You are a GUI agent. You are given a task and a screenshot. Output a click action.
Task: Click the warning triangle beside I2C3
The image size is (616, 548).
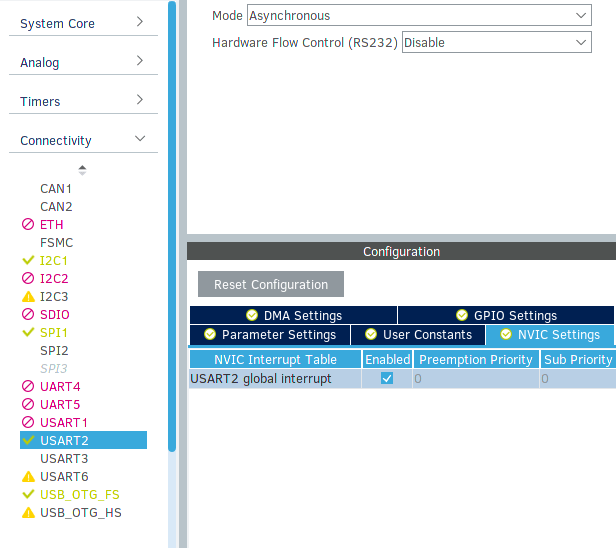click(28, 297)
